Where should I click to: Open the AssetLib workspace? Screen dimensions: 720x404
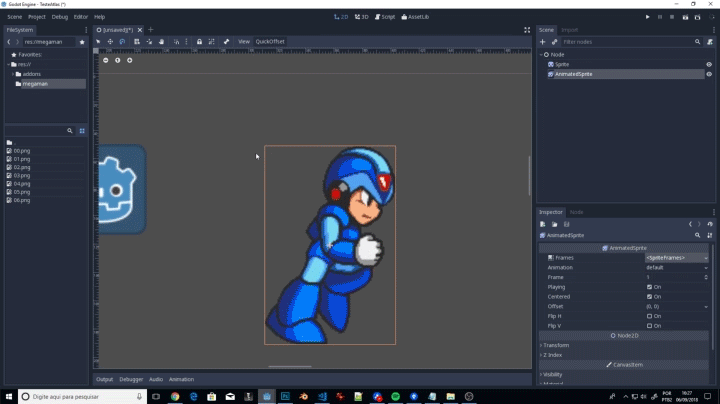[x=415, y=17]
